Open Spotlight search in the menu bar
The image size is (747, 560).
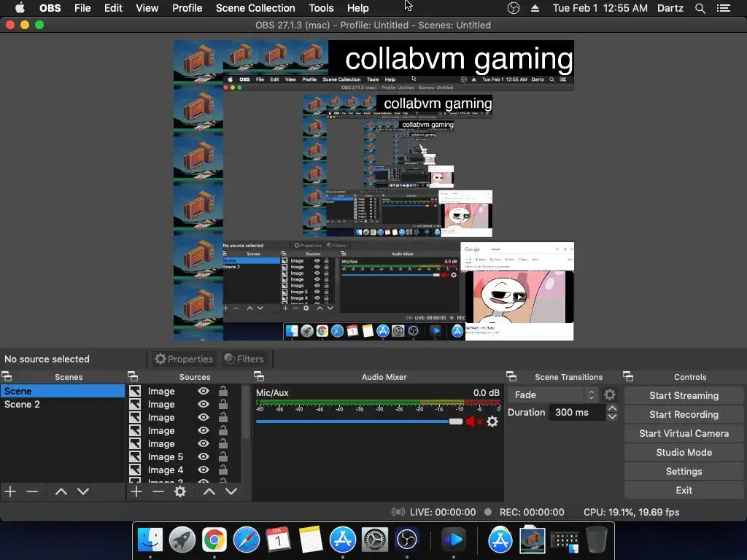coord(700,8)
